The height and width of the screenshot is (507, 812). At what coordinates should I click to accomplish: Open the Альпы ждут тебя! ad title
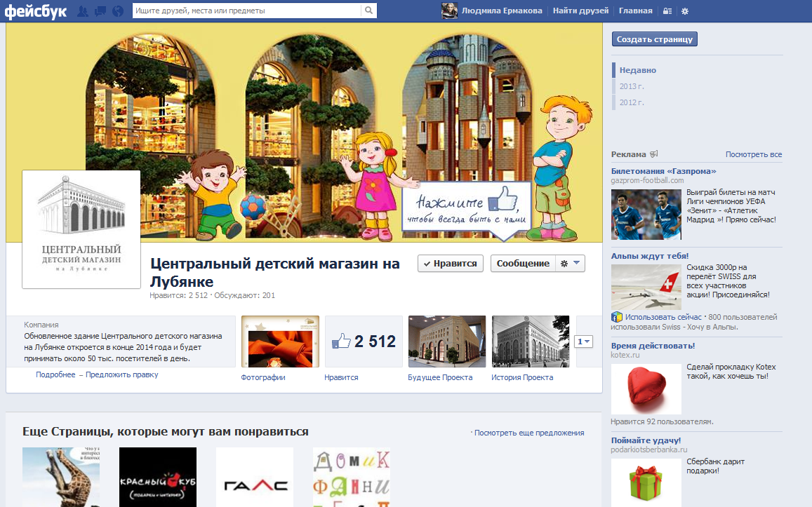point(650,255)
